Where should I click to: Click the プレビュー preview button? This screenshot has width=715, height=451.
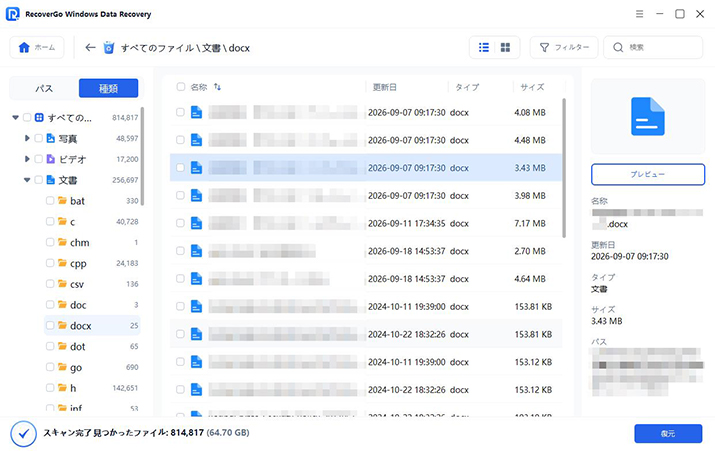pos(648,174)
